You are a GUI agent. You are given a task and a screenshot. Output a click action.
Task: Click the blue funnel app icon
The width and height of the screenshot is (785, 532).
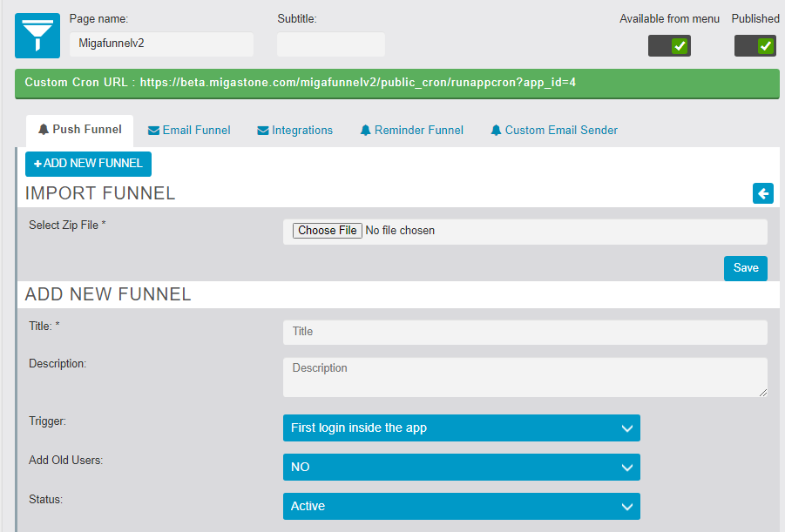(37, 36)
